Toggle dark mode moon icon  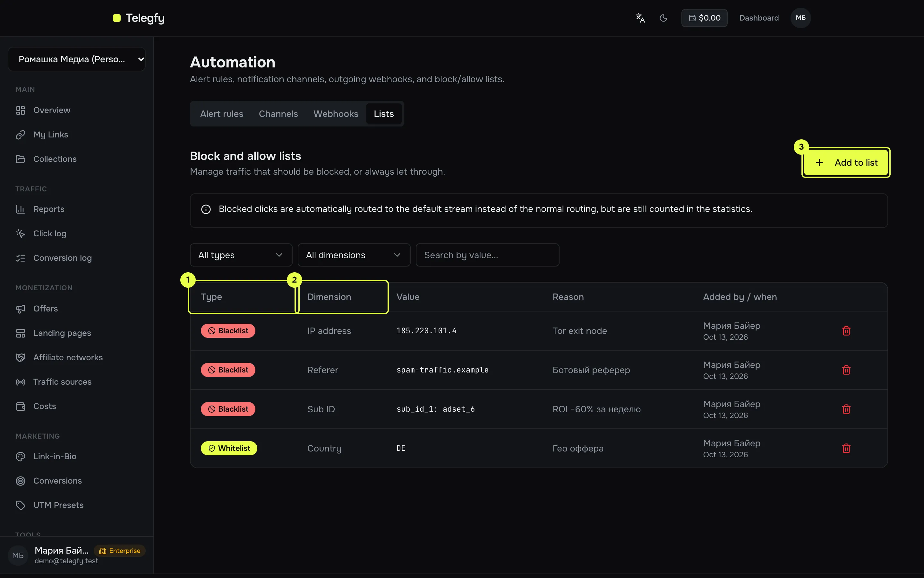pyautogui.click(x=663, y=18)
